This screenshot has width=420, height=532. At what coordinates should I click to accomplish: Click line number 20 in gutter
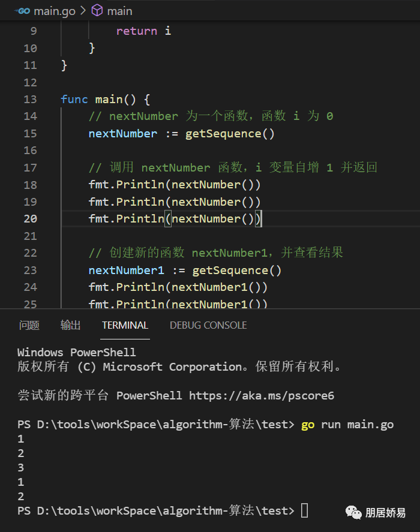tap(30, 219)
